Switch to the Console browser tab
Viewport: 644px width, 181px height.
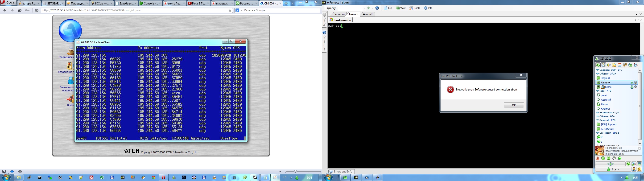coord(150,3)
